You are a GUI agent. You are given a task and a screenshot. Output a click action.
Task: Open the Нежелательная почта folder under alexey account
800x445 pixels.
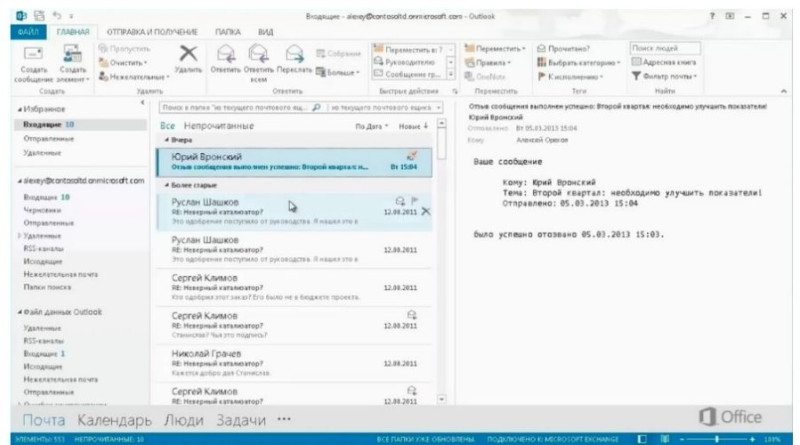tap(60, 275)
